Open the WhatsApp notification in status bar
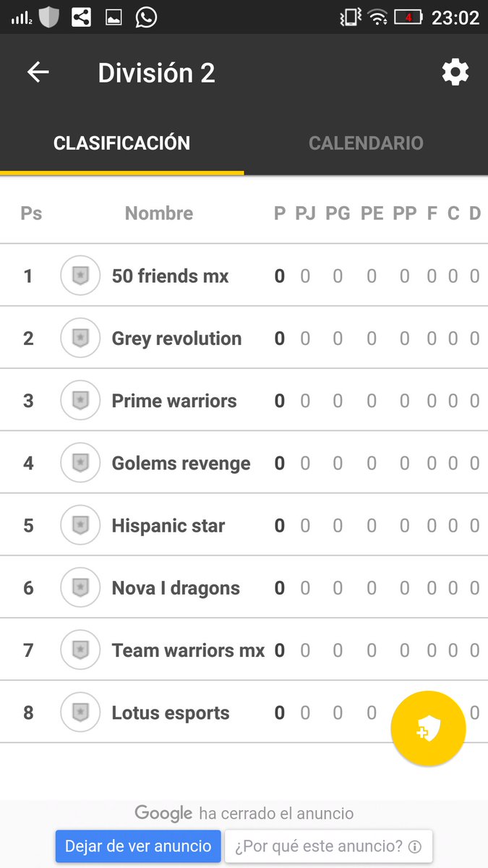Image resolution: width=488 pixels, height=868 pixels. coord(146,17)
